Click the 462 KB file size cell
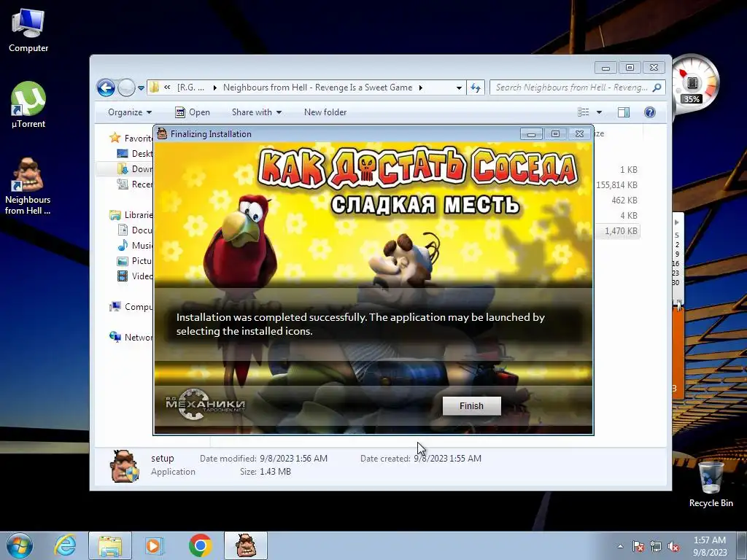Screen dimensions: 747x560 pos(624,200)
